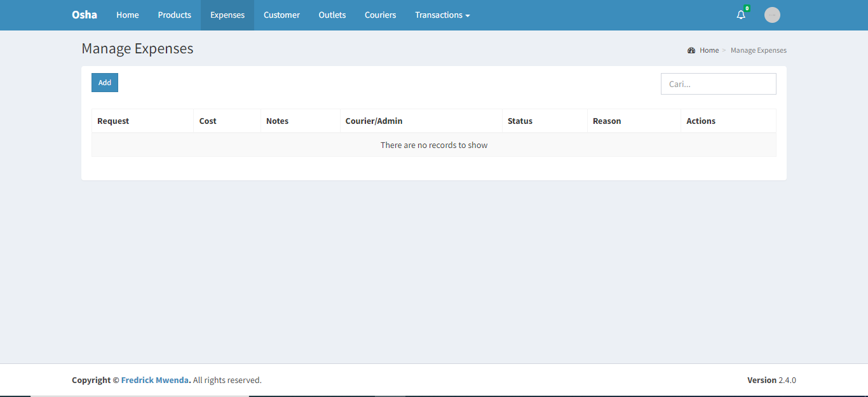Open the Products page
The width and height of the screenshot is (868, 397).
pyautogui.click(x=174, y=15)
